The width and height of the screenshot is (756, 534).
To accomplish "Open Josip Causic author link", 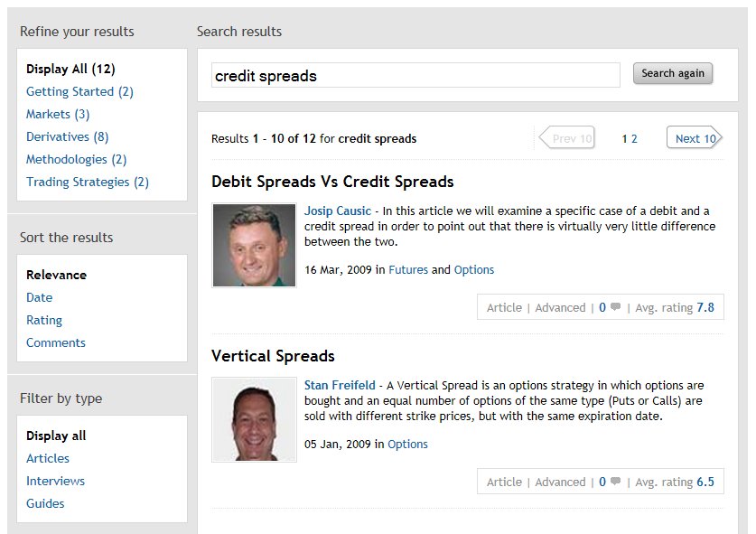I will [x=337, y=211].
